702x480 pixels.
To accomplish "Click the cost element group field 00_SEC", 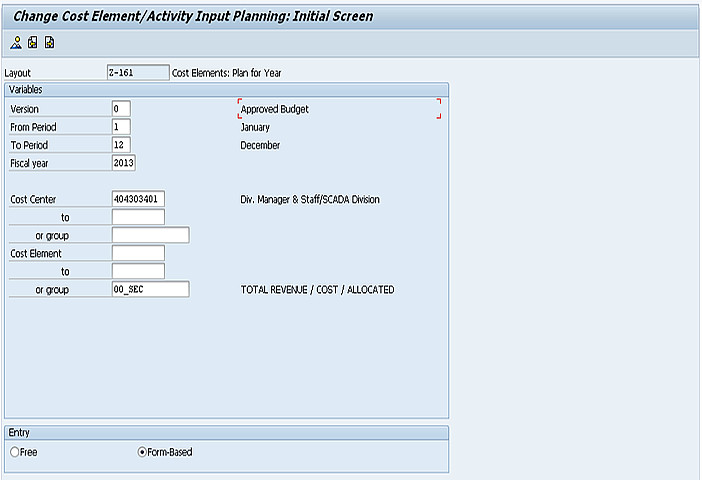I will point(150,289).
